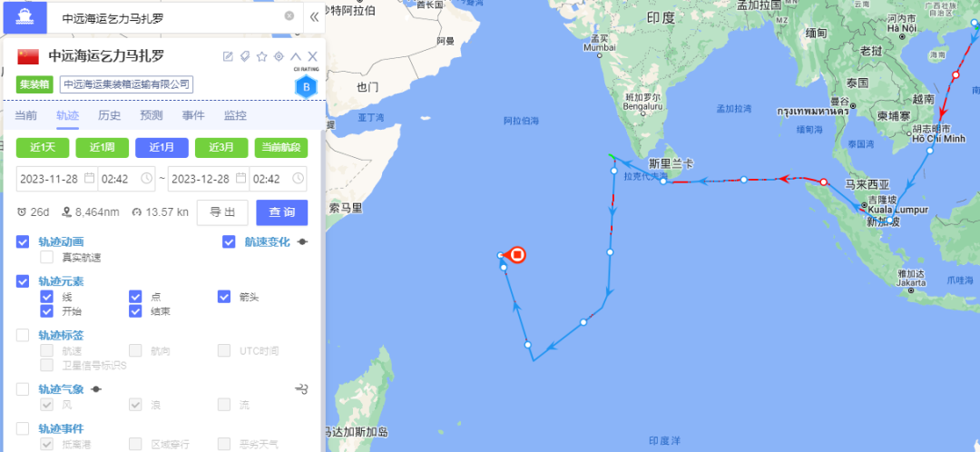Collapse the side panel with double chevron

click(314, 17)
